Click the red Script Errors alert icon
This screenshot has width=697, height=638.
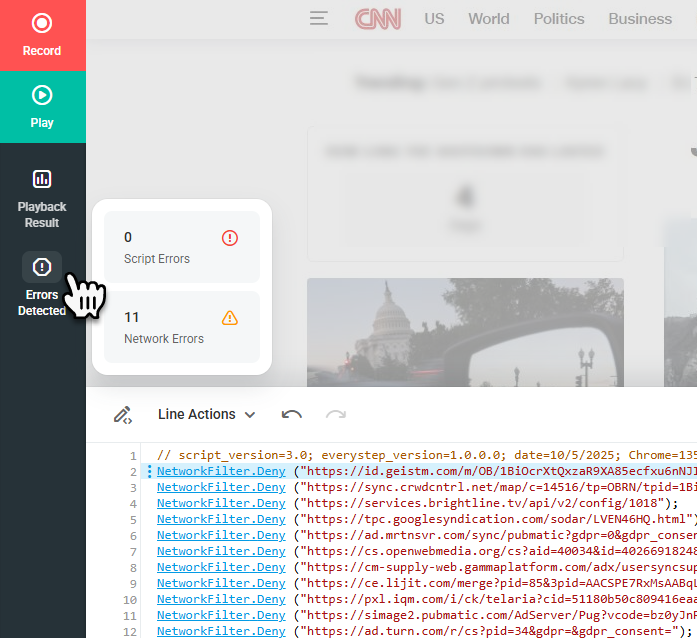[230, 238]
